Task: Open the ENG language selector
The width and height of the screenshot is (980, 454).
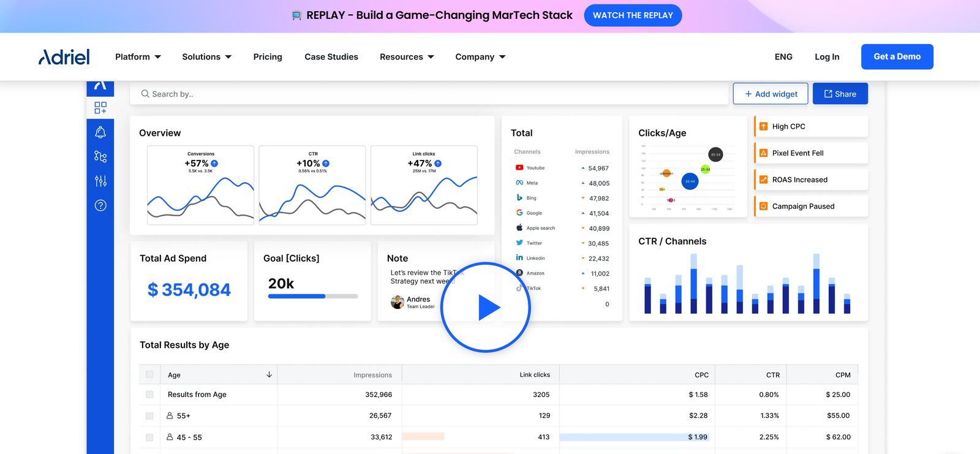Action: [783, 56]
